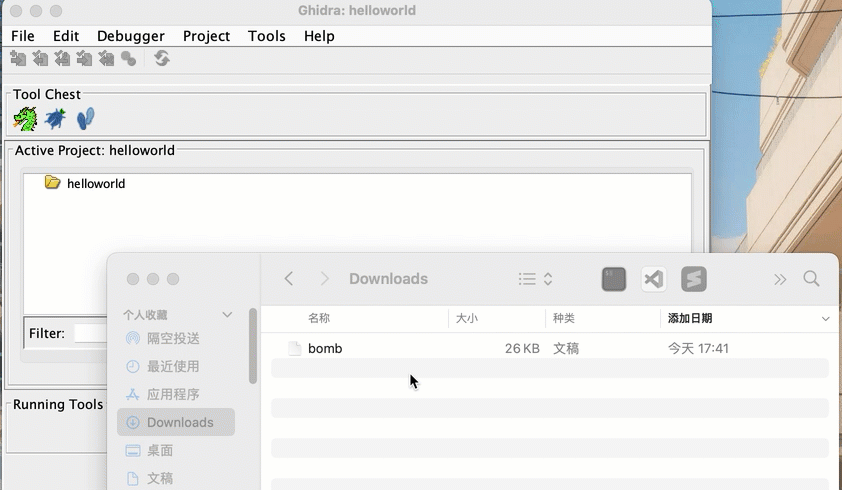Open the Tools menu

[266, 36]
